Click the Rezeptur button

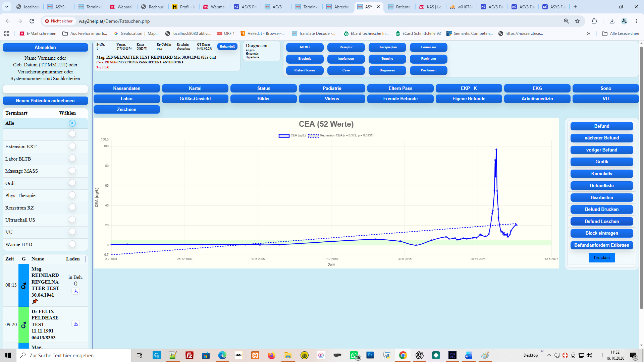coord(346,47)
